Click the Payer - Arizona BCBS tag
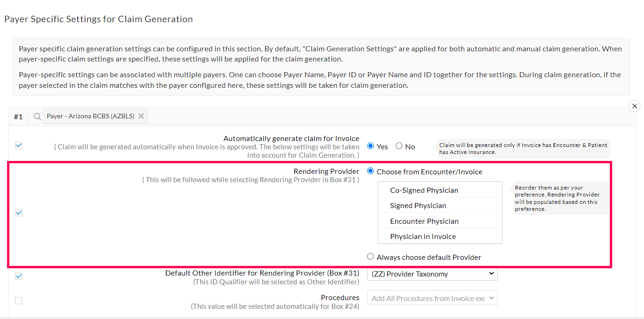This screenshot has width=644, height=319. coord(91,116)
